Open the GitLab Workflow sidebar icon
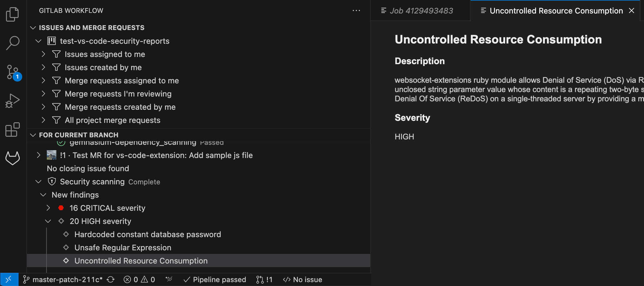 [13, 158]
